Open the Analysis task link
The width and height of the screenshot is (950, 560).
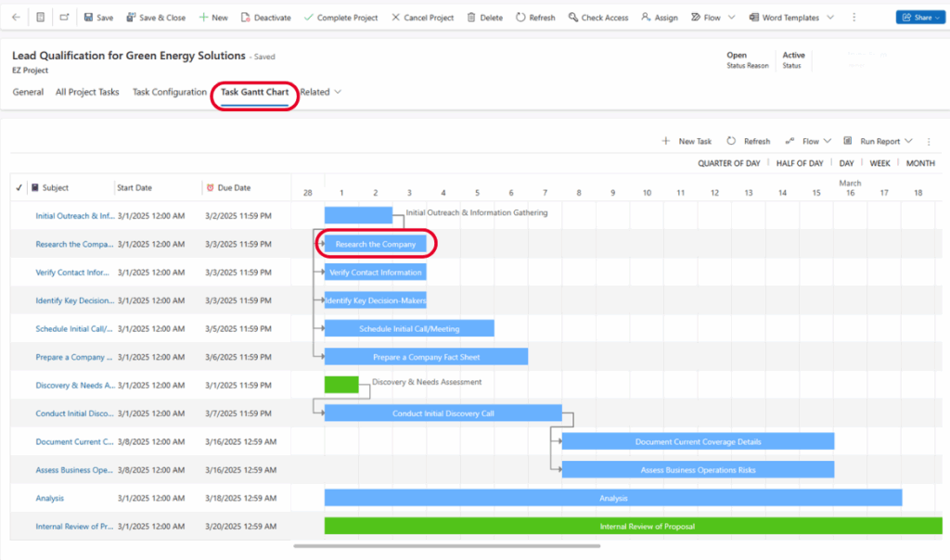tap(50, 498)
